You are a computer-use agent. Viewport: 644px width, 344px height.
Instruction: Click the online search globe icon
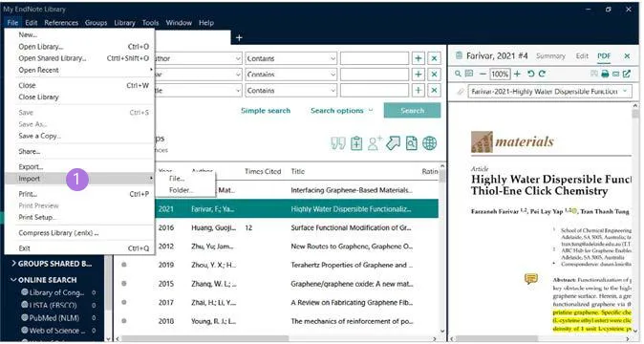coord(430,143)
